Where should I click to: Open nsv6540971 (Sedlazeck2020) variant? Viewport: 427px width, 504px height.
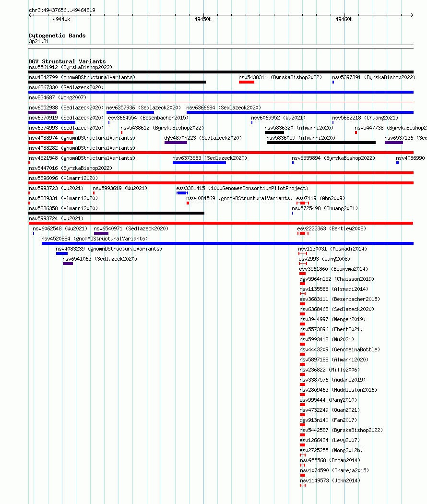131,228
